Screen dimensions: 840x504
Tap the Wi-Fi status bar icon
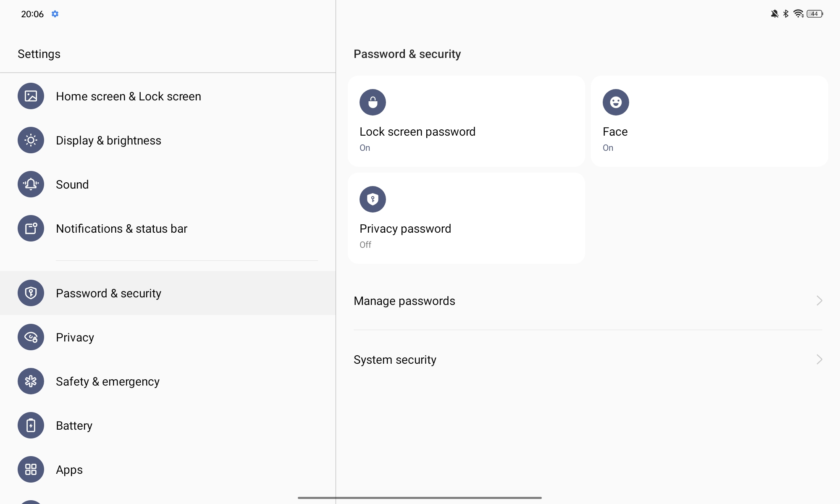coord(798,14)
